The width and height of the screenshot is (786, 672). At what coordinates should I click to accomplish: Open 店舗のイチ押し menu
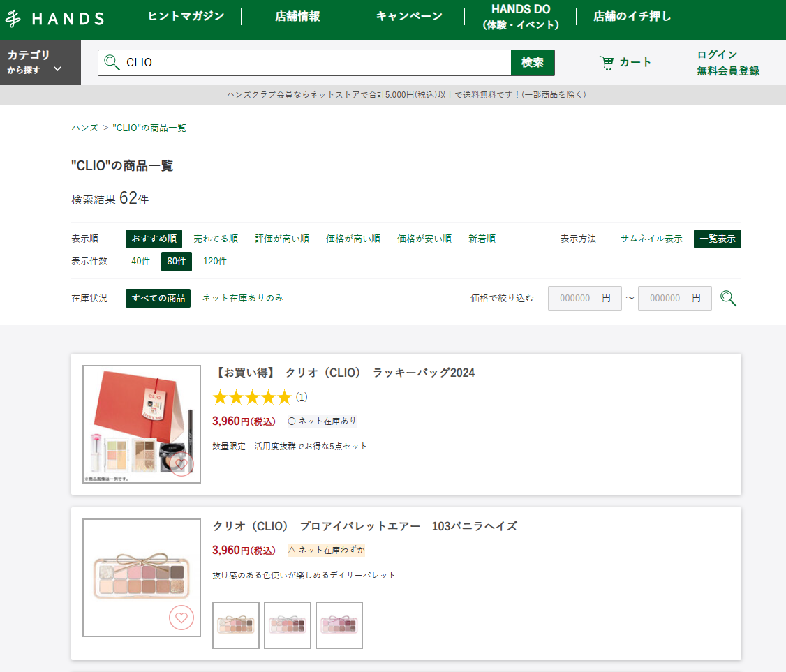pos(632,16)
